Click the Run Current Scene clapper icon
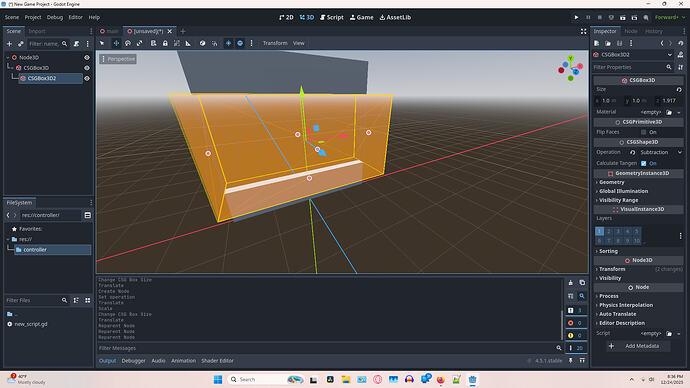 point(623,17)
